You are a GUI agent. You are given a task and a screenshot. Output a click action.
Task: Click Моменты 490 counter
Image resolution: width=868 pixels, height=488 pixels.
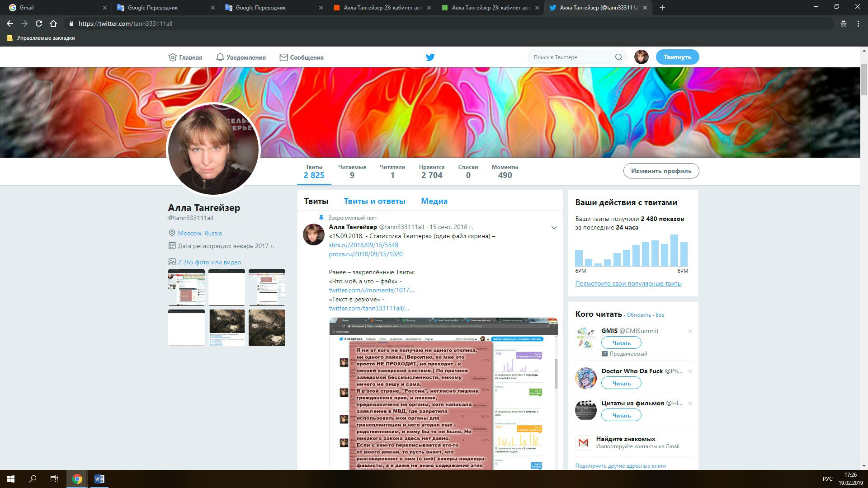(x=505, y=172)
